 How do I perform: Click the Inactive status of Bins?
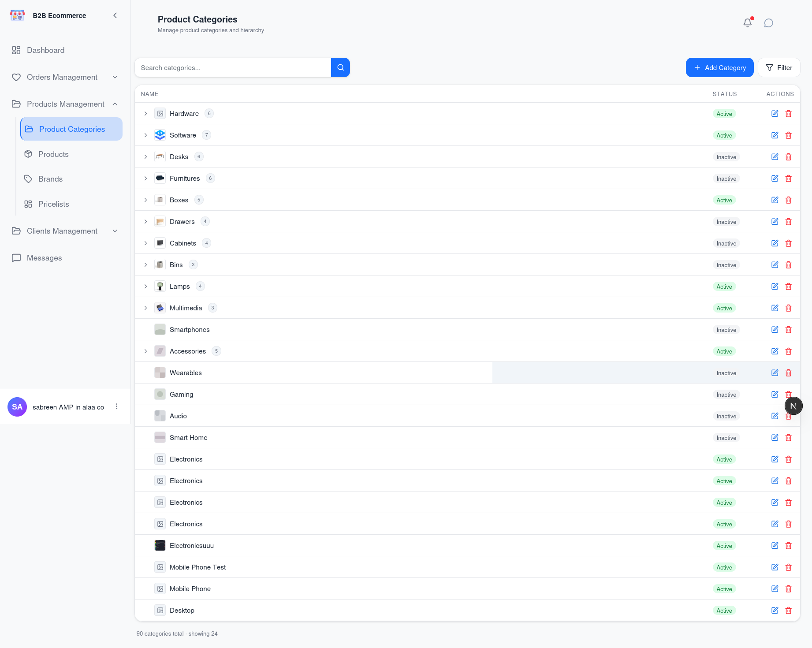point(726,265)
